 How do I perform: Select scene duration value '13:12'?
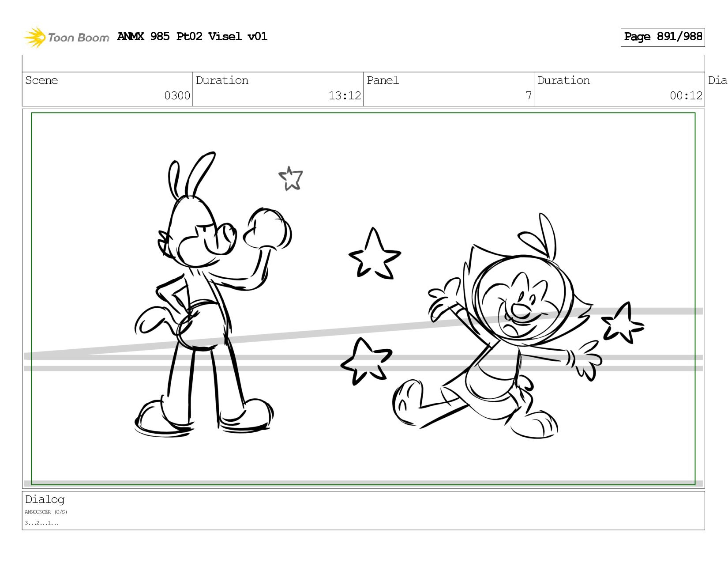coord(345,96)
